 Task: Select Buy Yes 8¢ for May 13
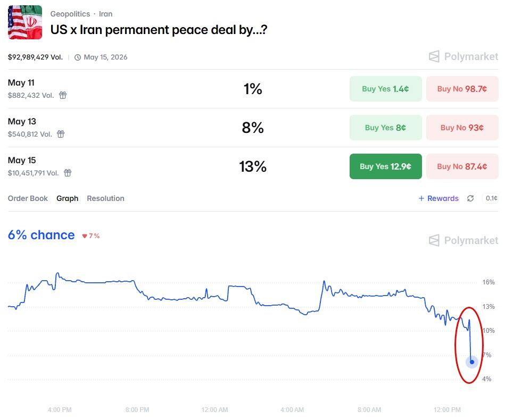pyautogui.click(x=385, y=128)
